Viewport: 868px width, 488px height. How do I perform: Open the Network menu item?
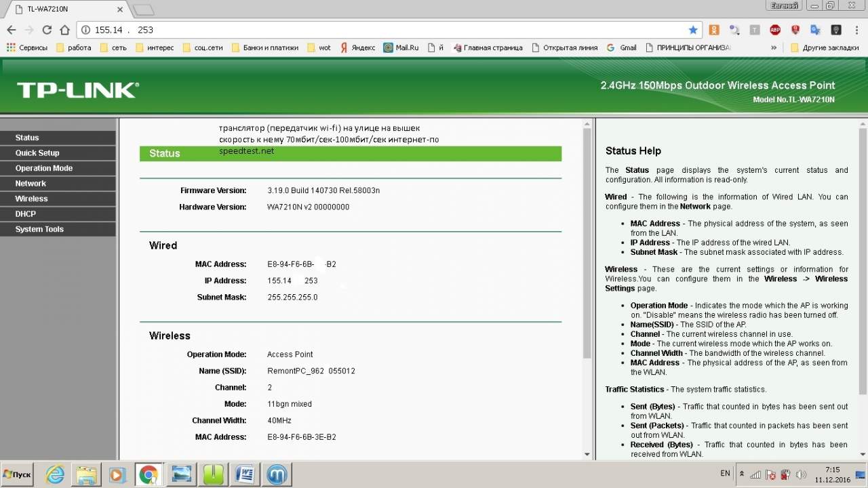point(58,184)
